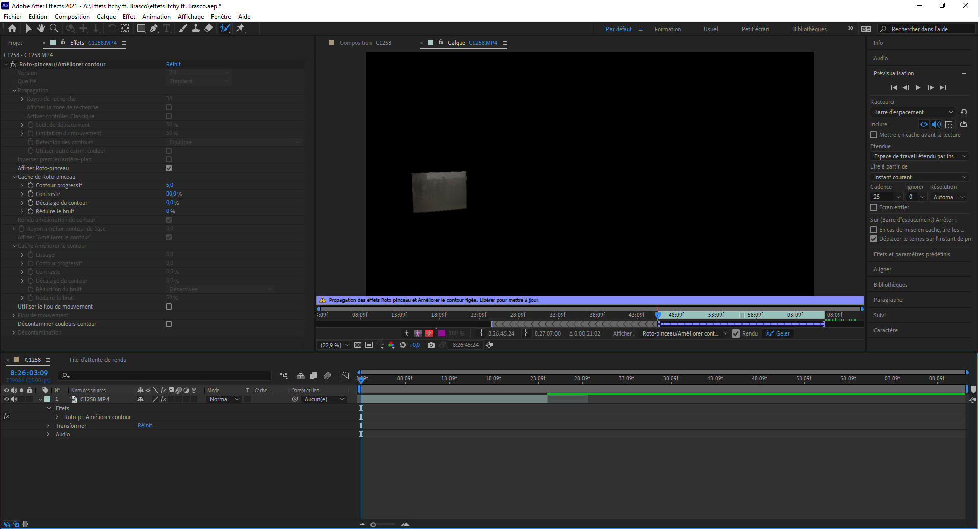Uncheck Déplacer le temps sur l'instant

pyautogui.click(x=873, y=239)
